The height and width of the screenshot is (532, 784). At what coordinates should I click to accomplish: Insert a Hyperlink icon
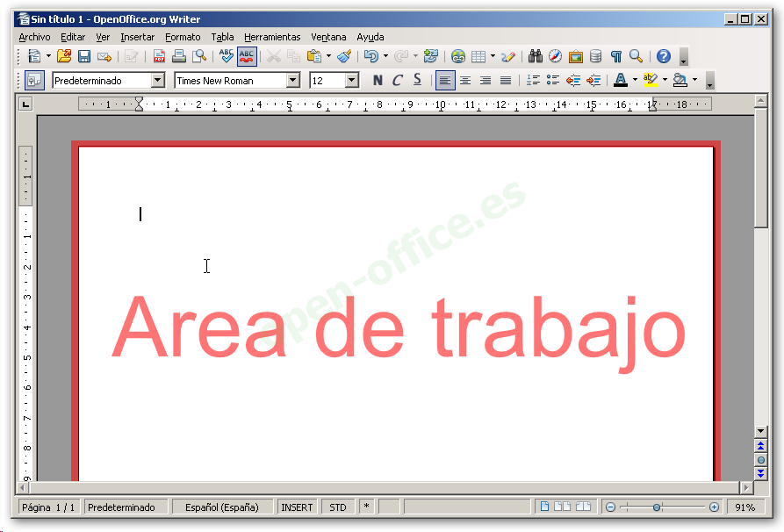pos(458,56)
